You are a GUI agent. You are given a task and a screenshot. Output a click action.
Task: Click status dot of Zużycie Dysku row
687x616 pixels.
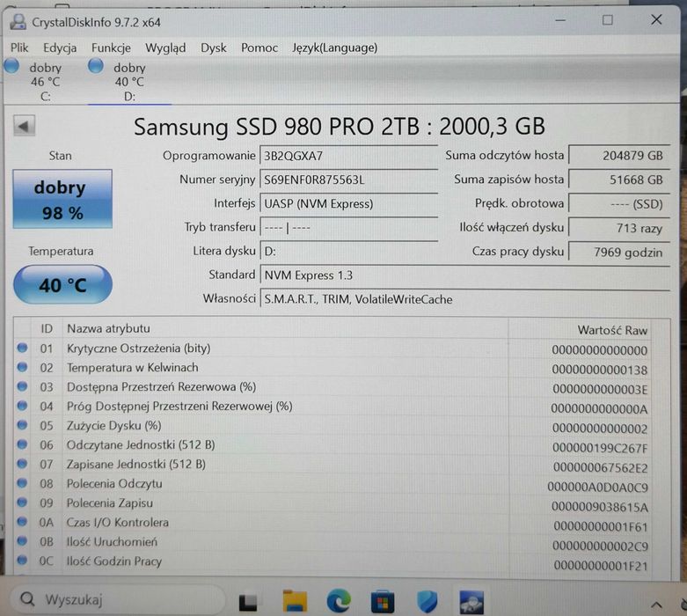(x=22, y=425)
